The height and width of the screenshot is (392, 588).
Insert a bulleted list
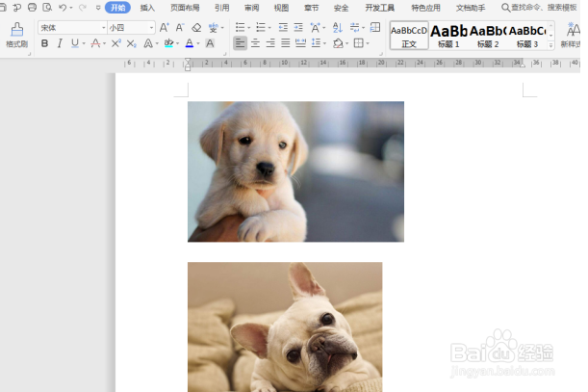click(x=240, y=27)
